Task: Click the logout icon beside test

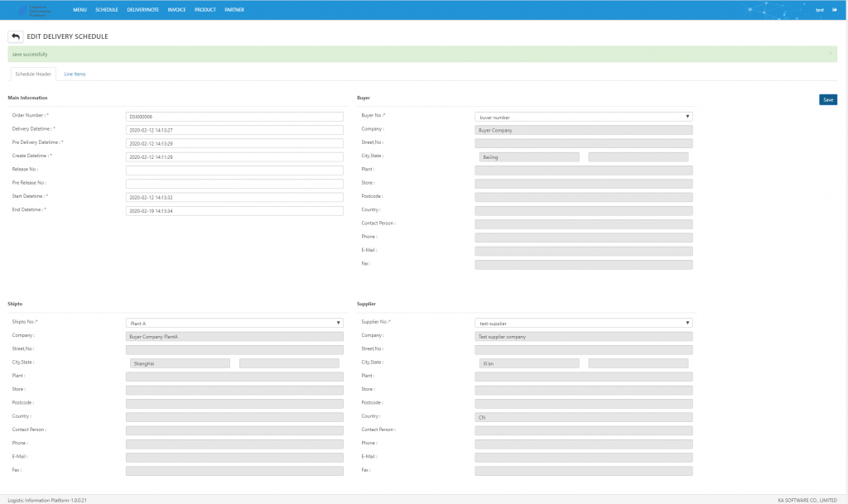Action: [835, 10]
